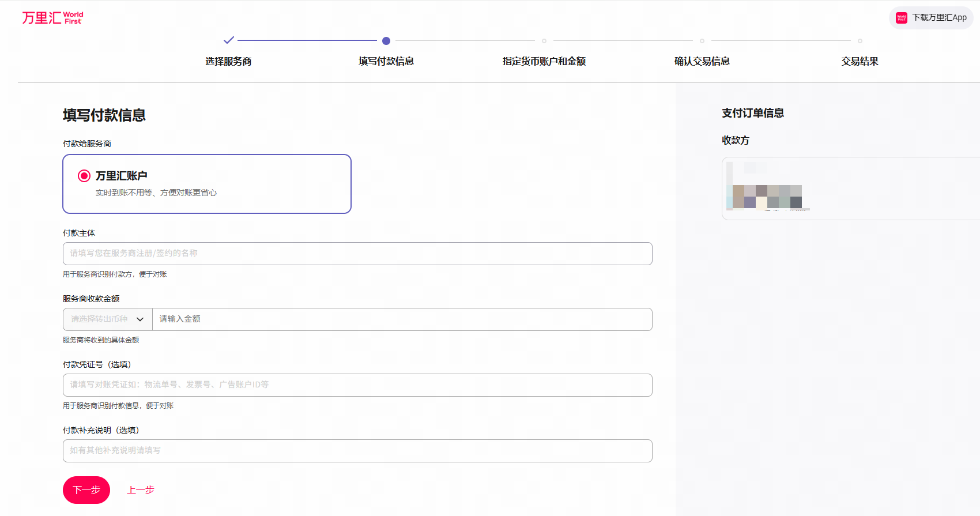Click the 付款主体 name input field
This screenshot has width=980, height=516.
pos(357,254)
